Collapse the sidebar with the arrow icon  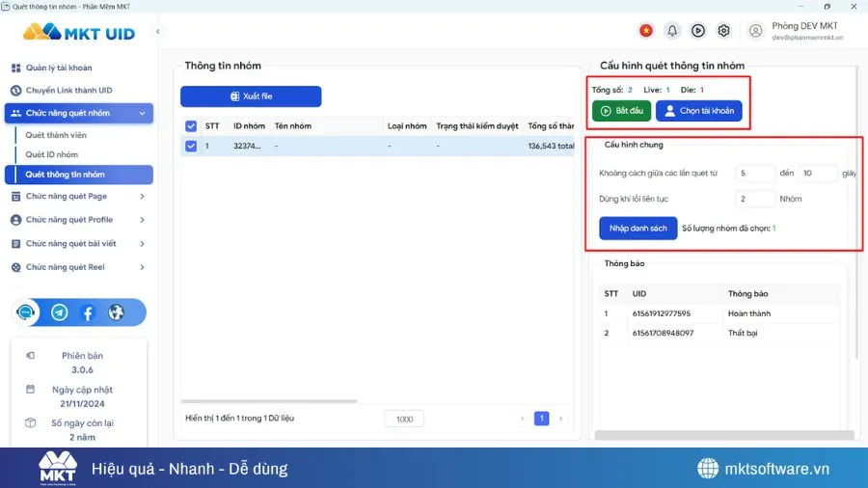158,32
